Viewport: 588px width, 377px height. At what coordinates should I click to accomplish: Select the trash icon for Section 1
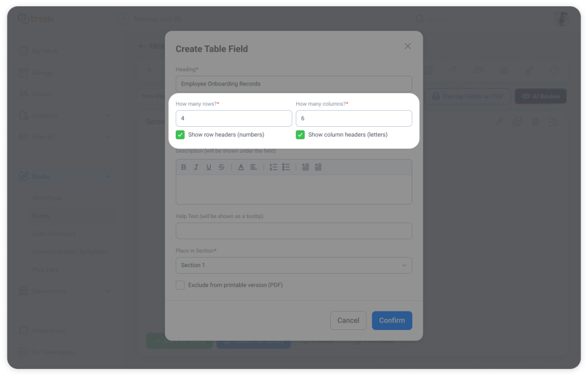535,122
